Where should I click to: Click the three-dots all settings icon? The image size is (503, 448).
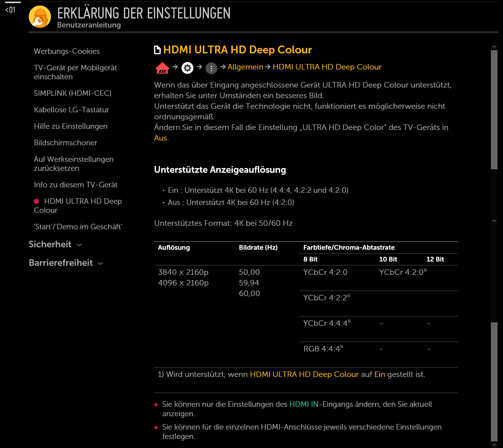click(x=211, y=68)
